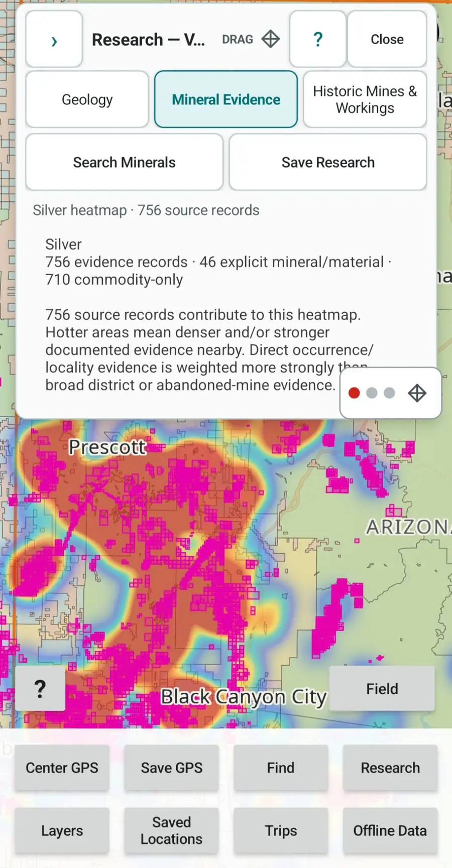Tap Save GPS
This screenshot has height=868, width=452.
[172, 768]
